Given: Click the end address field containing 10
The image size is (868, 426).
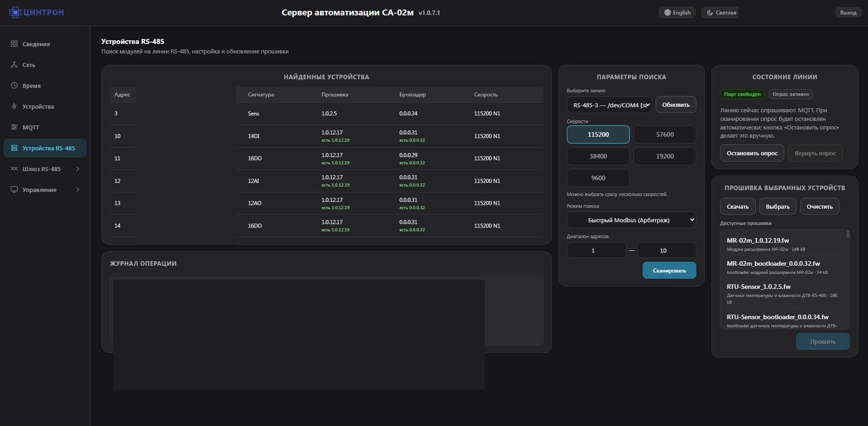Looking at the screenshot, I should click(667, 250).
